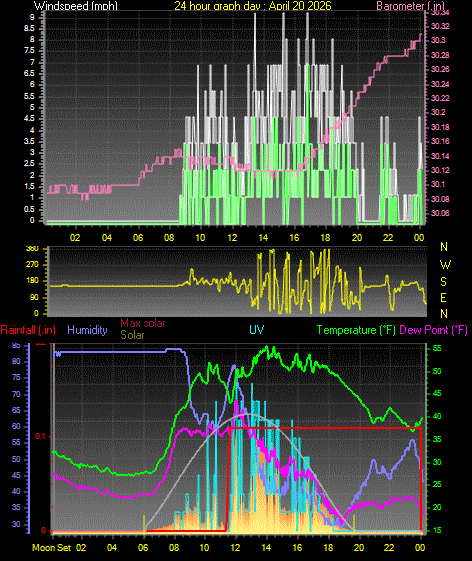Viewport: 472px width, 561px height.
Task: Click the 'Barometer (.in)' axis title
Action: pos(410,5)
